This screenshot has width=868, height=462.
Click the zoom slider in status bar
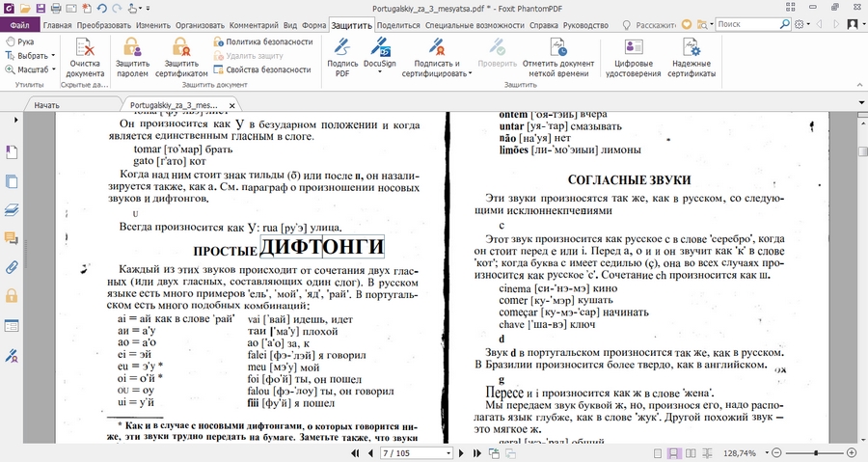(816, 452)
